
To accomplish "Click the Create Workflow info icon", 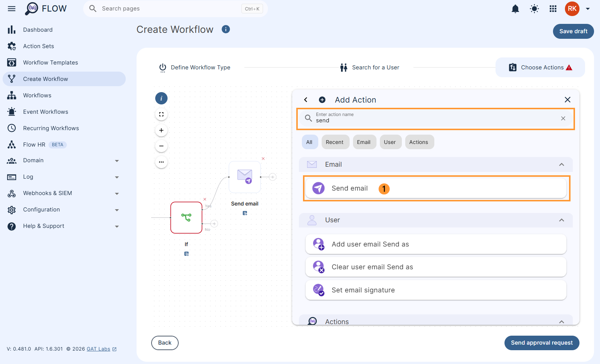I will pos(226,29).
